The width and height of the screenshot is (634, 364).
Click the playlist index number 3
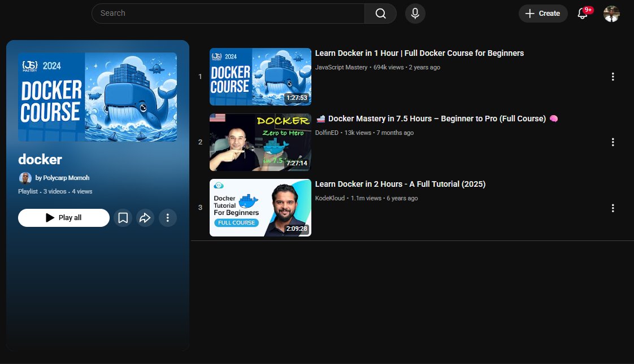click(x=200, y=208)
